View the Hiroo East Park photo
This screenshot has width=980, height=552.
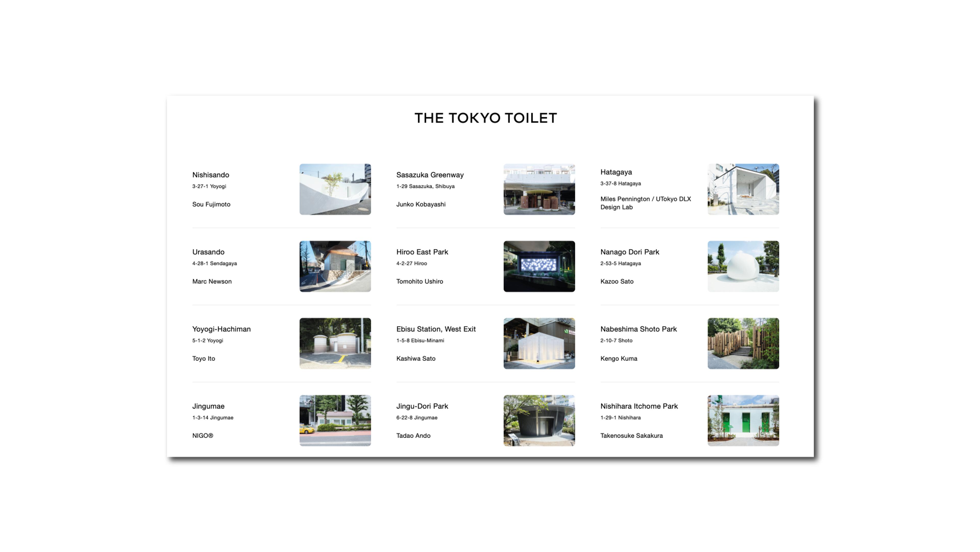539,266
